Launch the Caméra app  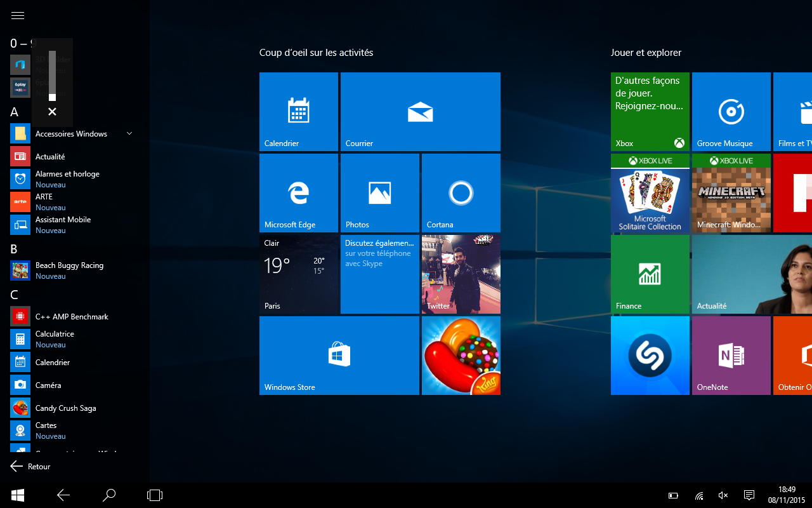click(x=72, y=385)
